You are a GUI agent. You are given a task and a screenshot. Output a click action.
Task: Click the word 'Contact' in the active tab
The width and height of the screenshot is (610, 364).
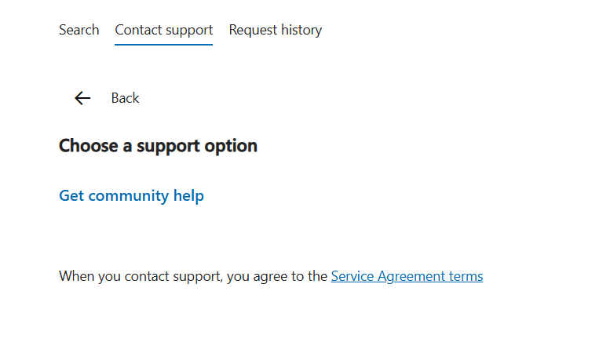138,30
